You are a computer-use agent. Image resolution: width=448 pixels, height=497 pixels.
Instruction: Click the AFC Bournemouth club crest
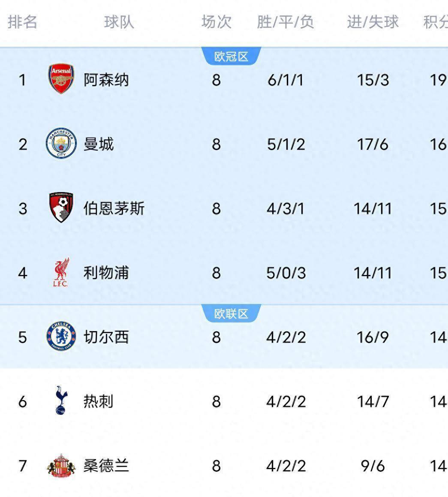pyautogui.click(x=61, y=208)
